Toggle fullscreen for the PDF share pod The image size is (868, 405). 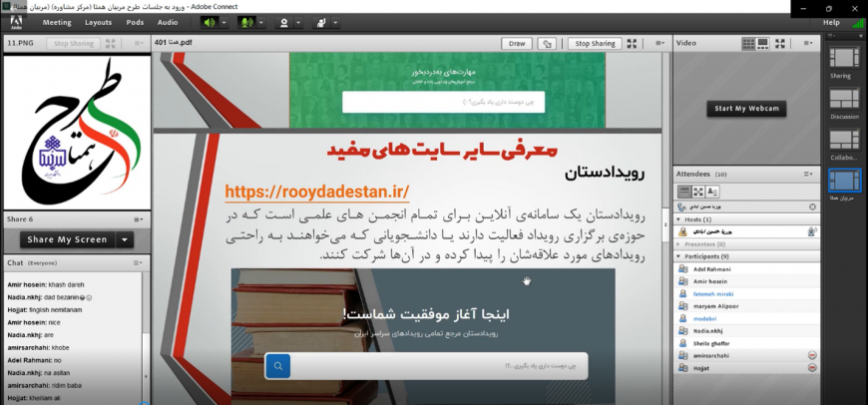tap(633, 44)
